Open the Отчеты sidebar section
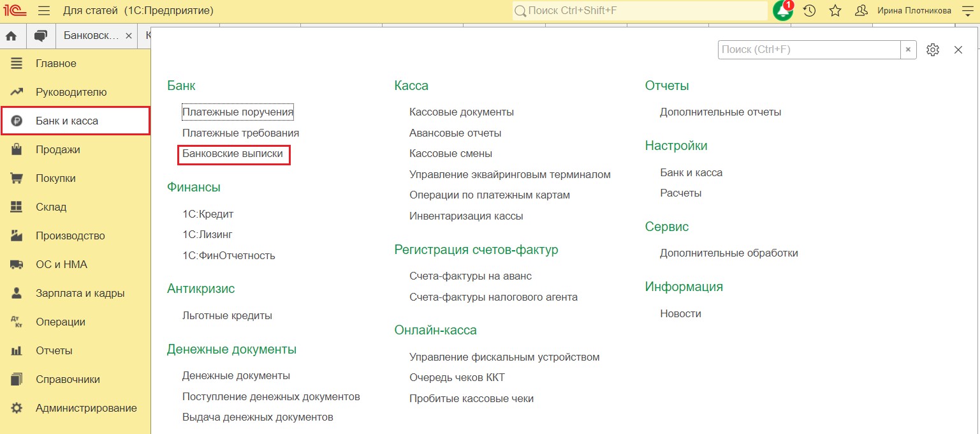 [x=75, y=350]
